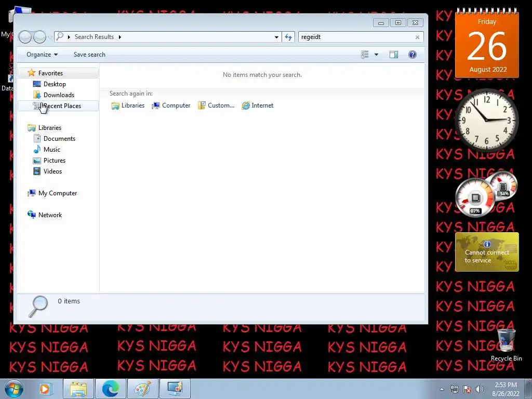Open the Pictures library
This screenshot has width=532, height=399.
pos(54,160)
